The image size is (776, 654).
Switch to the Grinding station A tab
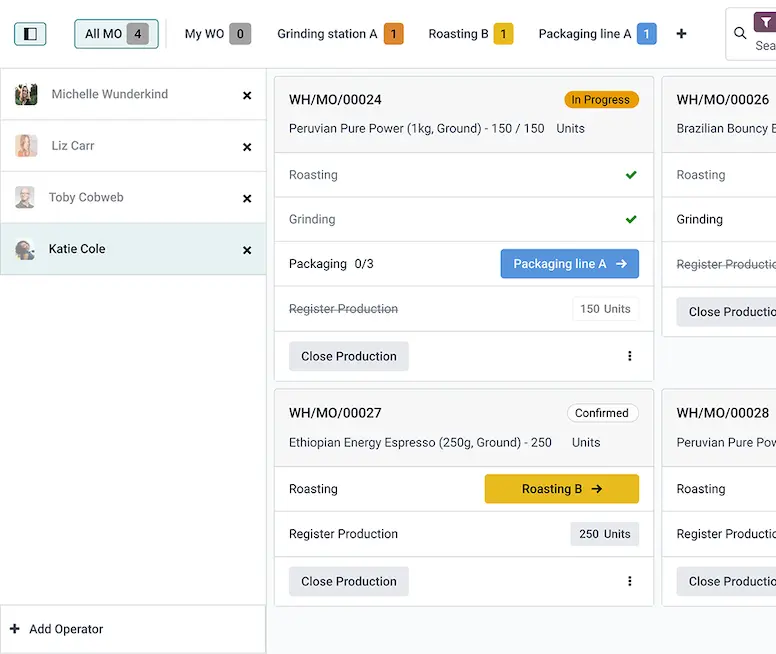339,34
